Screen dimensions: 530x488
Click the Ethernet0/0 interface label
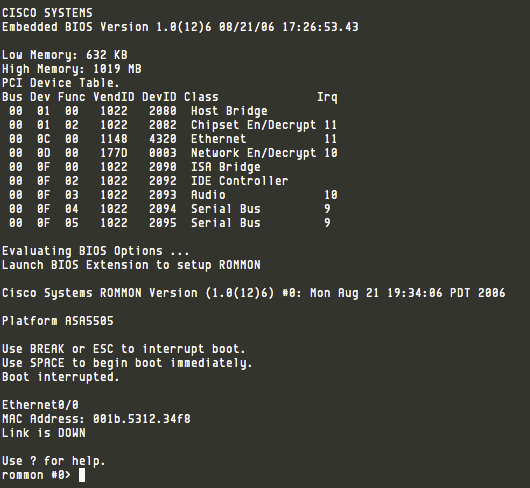click(40, 405)
